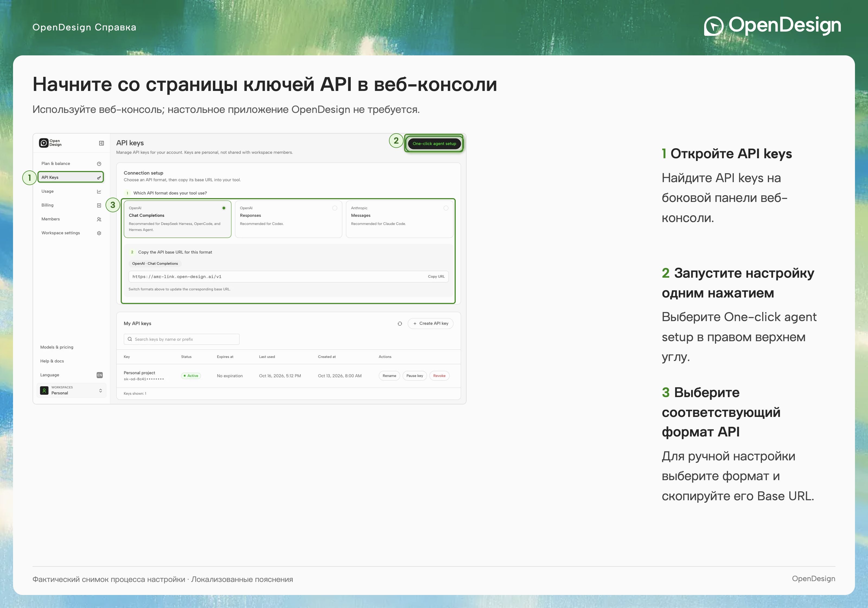The image size is (868, 608).
Task: Click Create API key button
Action: (x=430, y=324)
